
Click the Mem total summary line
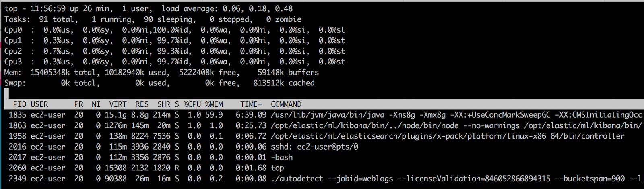[x=161, y=73]
